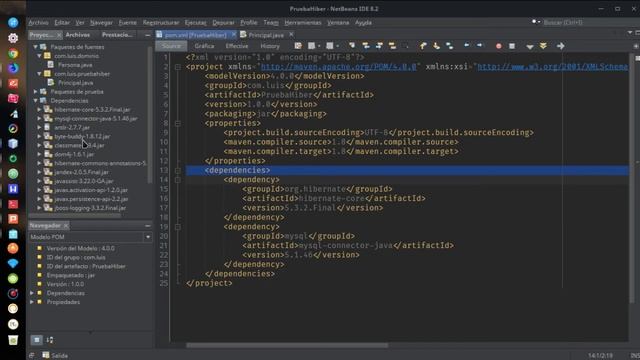Open the Reestructurar menu
The width and height of the screenshot is (640, 360).
click(161, 22)
